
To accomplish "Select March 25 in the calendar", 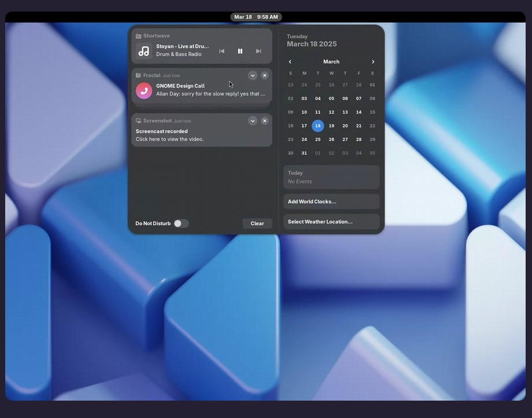I will 317,140.
